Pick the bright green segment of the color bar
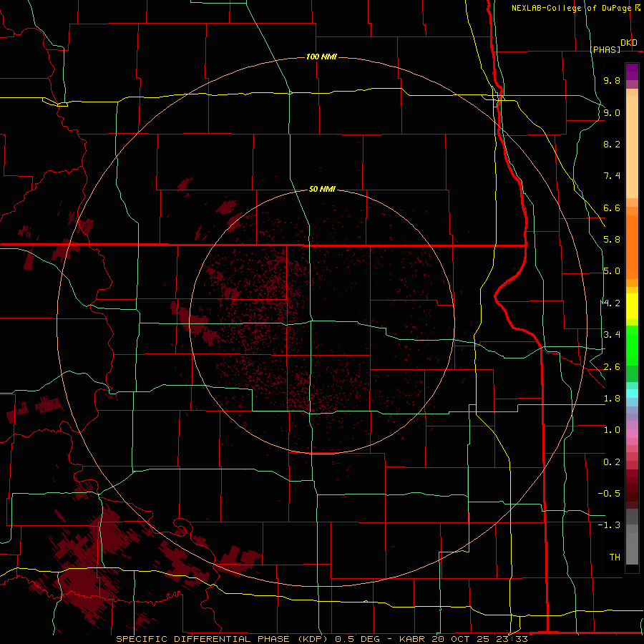This screenshot has width=644, height=644. point(632,346)
